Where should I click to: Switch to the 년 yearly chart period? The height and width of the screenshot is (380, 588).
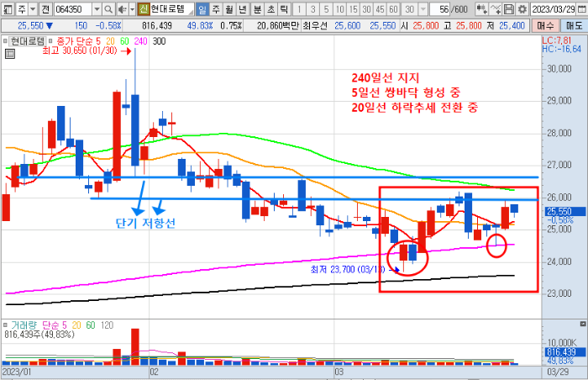(x=242, y=9)
